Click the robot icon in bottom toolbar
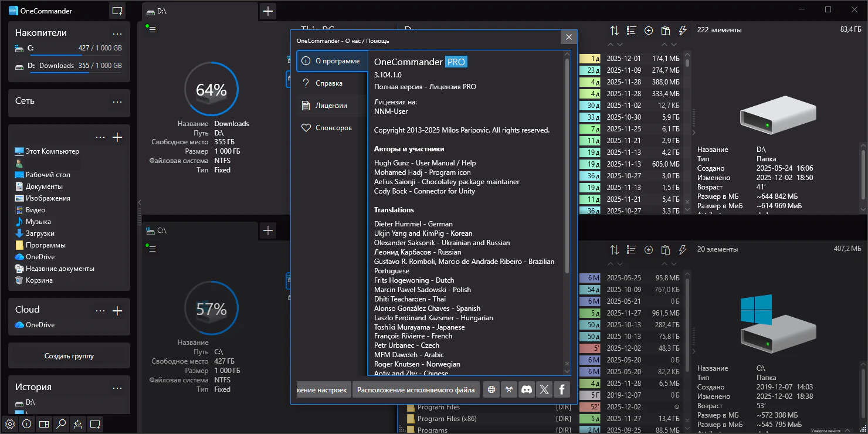This screenshot has width=868, height=434. [77, 423]
